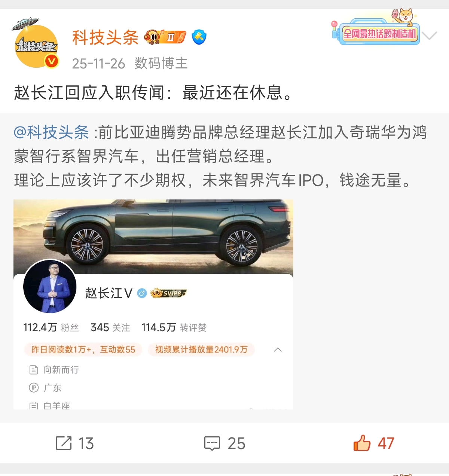Viewport: 449px width, 476px height.
Task: Open the @科技头条 mention link
Action: 51,132
